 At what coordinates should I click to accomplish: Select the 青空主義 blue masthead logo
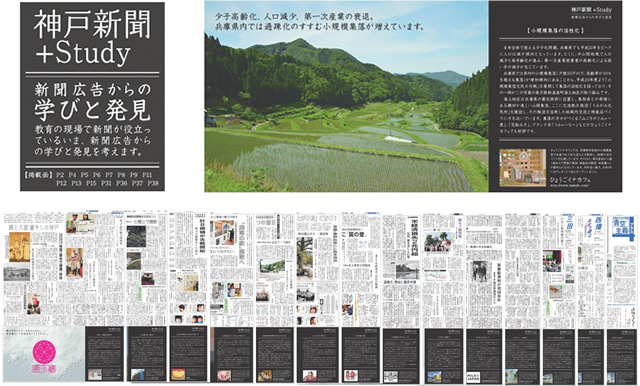click(x=623, y=227)
